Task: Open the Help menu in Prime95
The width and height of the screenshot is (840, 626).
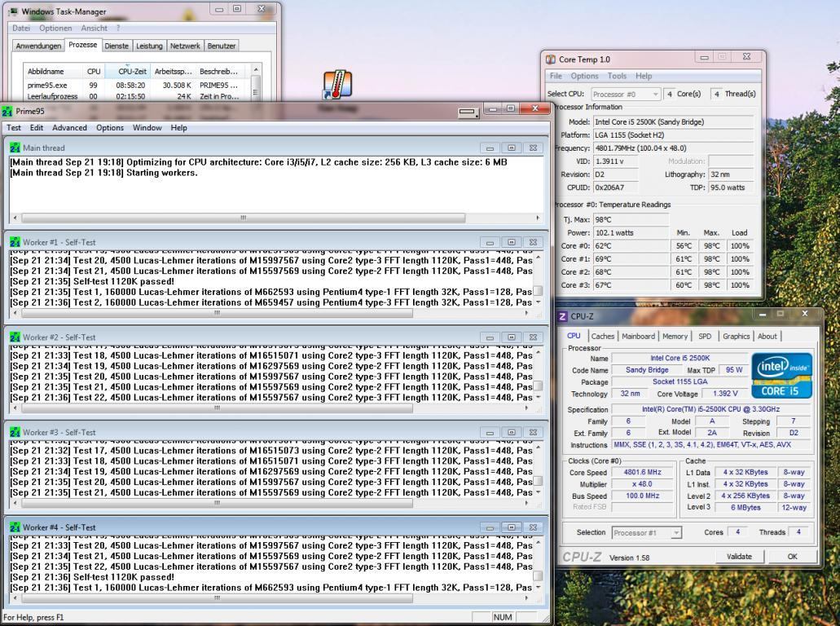Action: click(179, 127)
